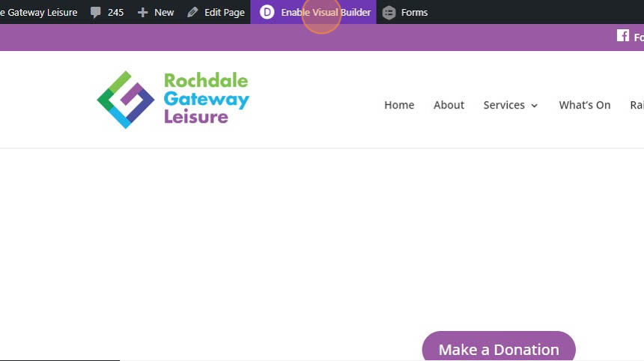
Task: Open the comments bubble icon
Action: tap(95, 12)
